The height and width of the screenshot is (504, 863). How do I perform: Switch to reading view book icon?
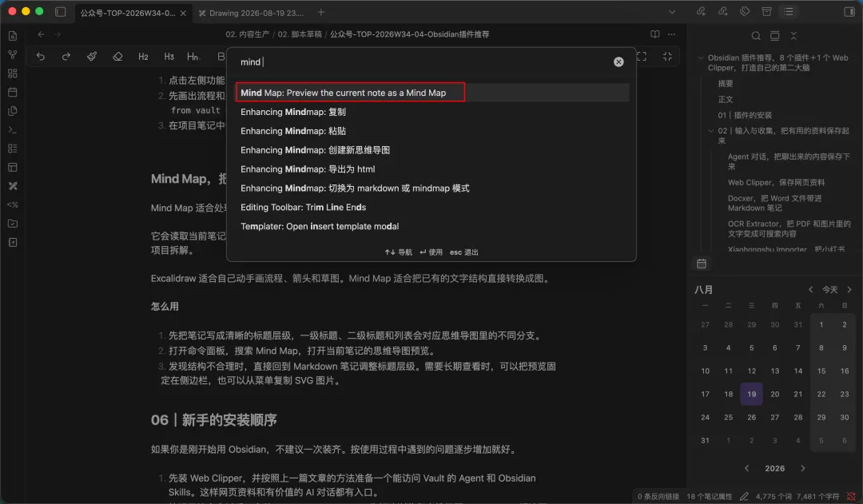(655, 34)
